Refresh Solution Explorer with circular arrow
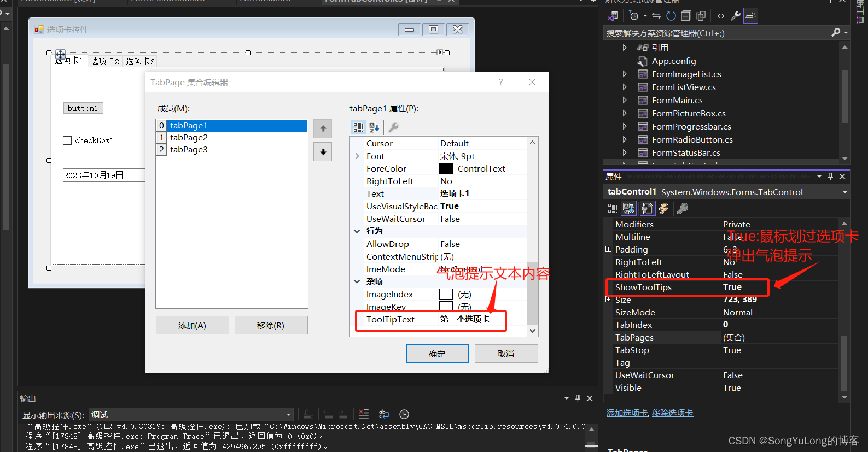 point(671,16)
